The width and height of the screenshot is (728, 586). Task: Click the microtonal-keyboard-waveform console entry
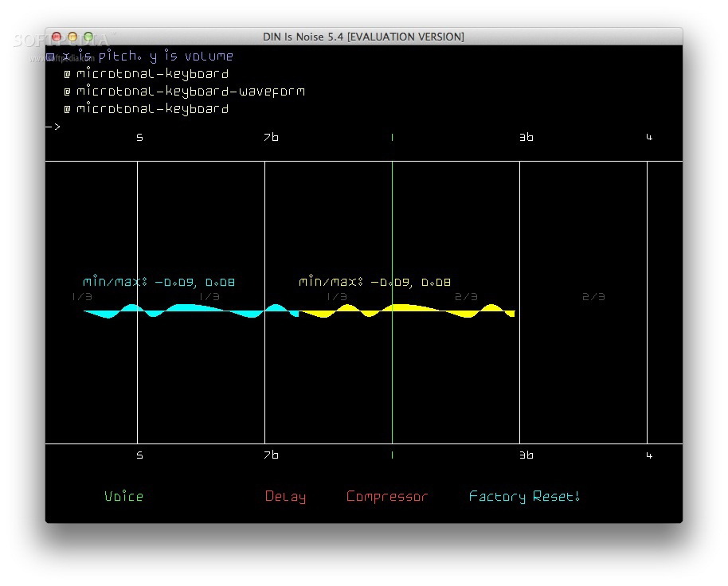(190, 91)
